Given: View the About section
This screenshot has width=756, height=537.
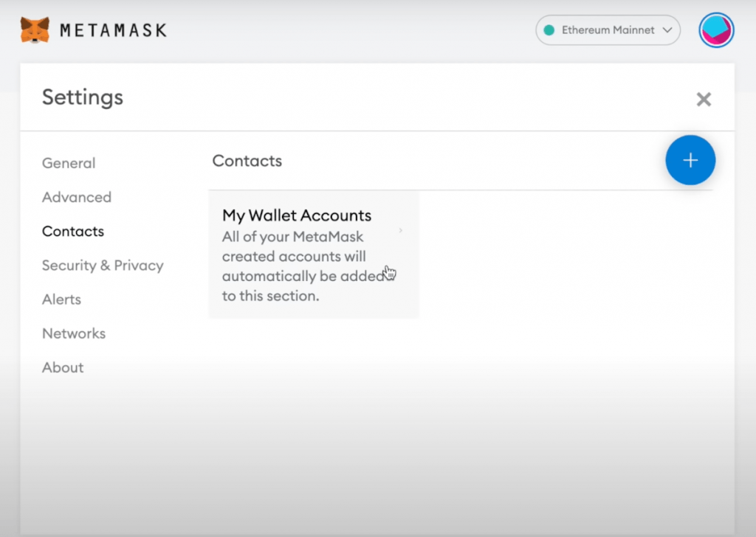Looking at the screenshot, I should pyautogui.click(x=63, y=367).
